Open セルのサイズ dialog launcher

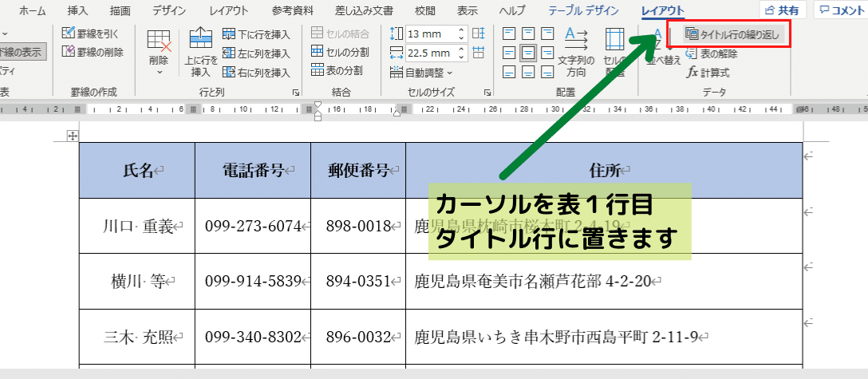click(487, 93)
